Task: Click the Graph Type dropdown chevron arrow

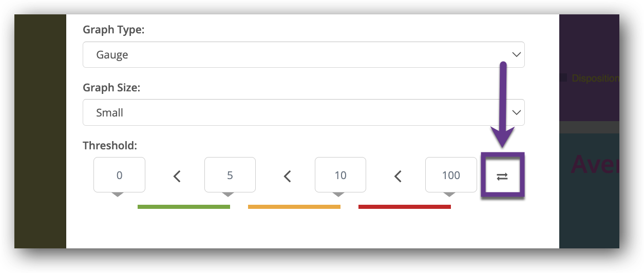Action: click(516, 55)
